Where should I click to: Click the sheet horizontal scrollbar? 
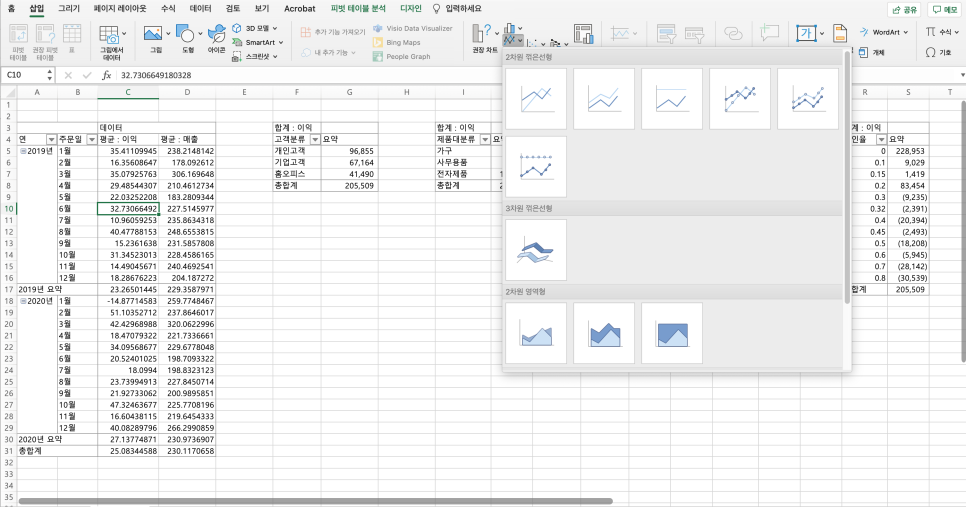315,501
